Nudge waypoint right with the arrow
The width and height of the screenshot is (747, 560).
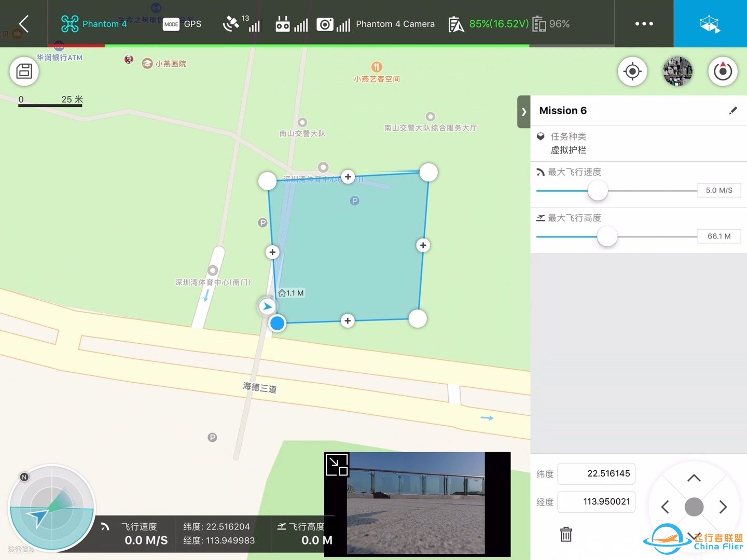tap(723, 507)
